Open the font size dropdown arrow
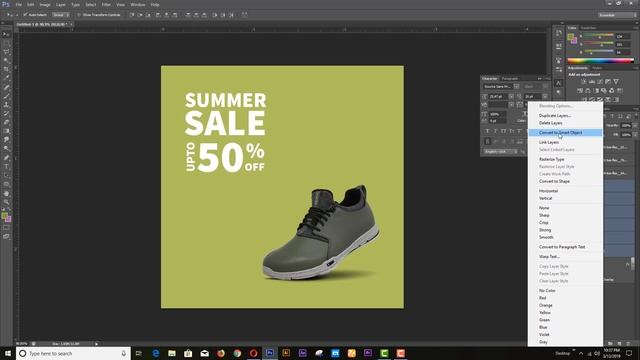 [511, 97]
